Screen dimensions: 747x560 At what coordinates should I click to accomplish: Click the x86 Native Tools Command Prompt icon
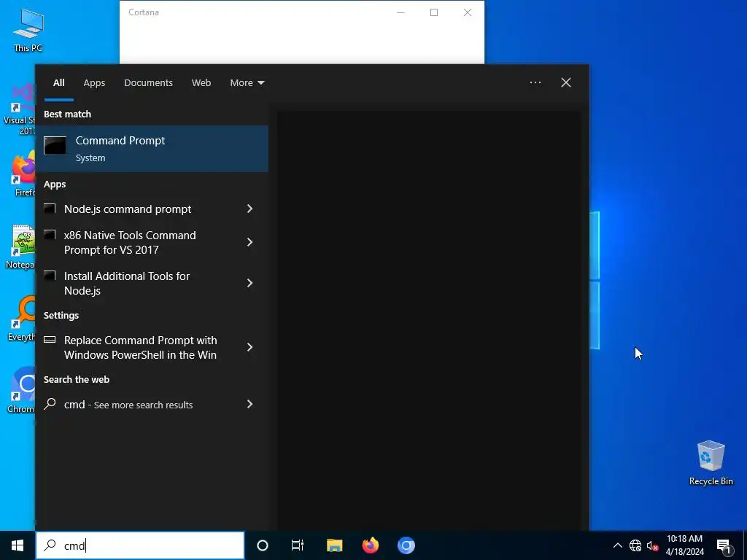pyautogui.click(x=50, y=235)
